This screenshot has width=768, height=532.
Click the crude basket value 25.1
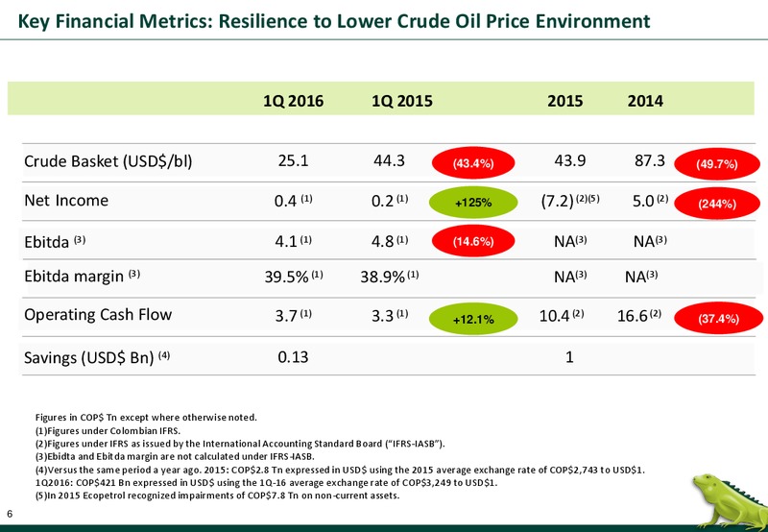point(294,160)
